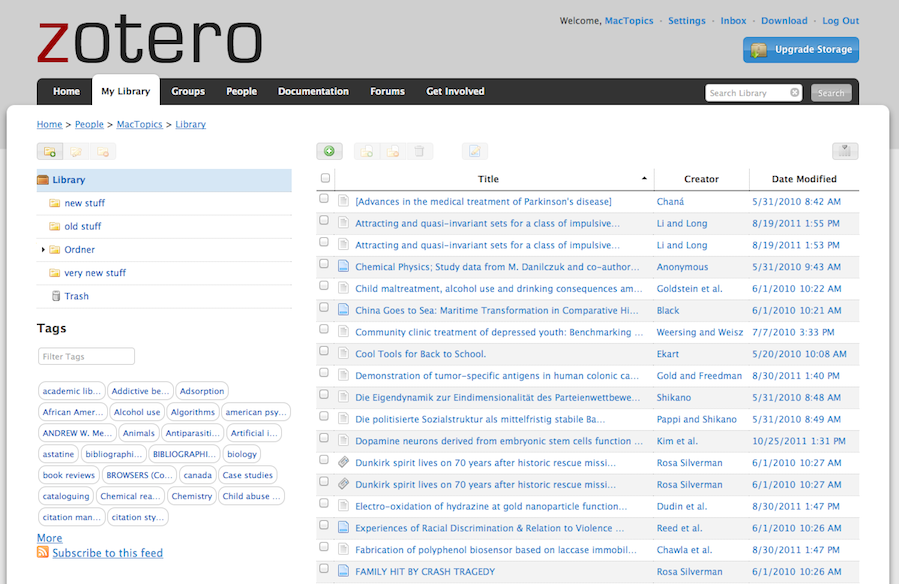The width and height of the screenshot is (899, 584).
Task: Click the edit item pencil icon
Action: click(x=475, y=151)
